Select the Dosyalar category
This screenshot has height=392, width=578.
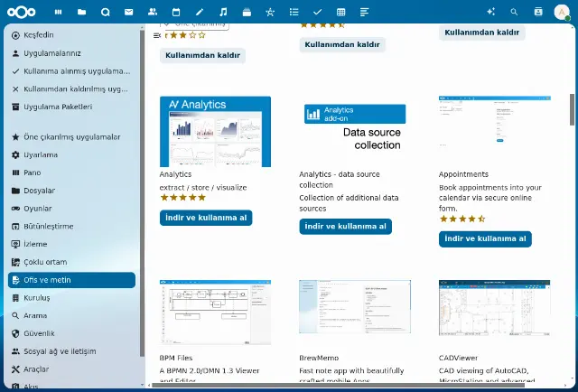click(x=71, y=191)
